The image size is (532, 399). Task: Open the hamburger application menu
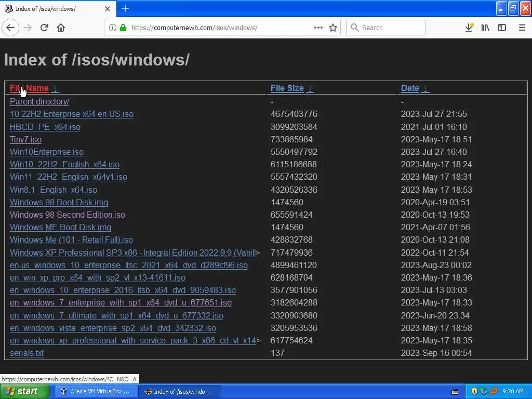(x=522, y=28)
